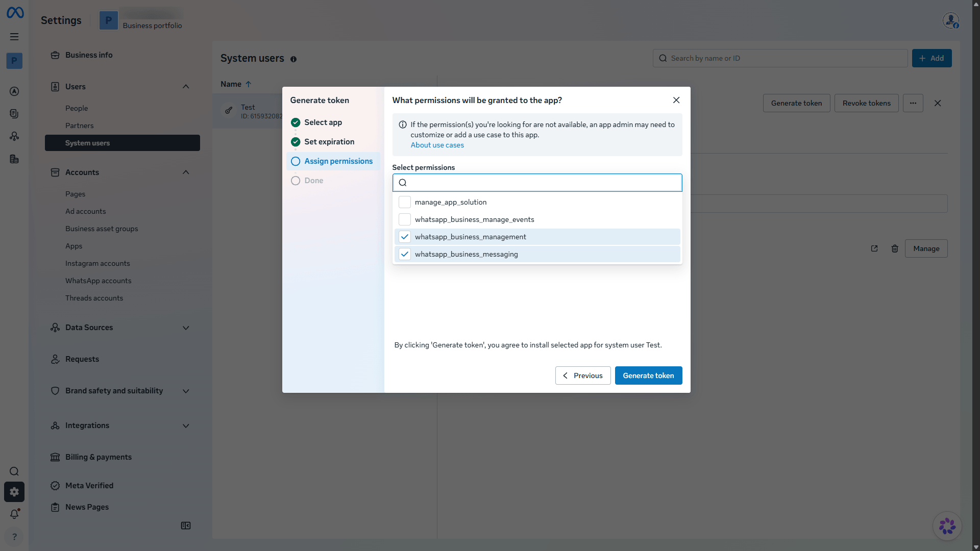Open Partners in sidebar
This screenshot has height=551, width=980.
coord(79,126)
